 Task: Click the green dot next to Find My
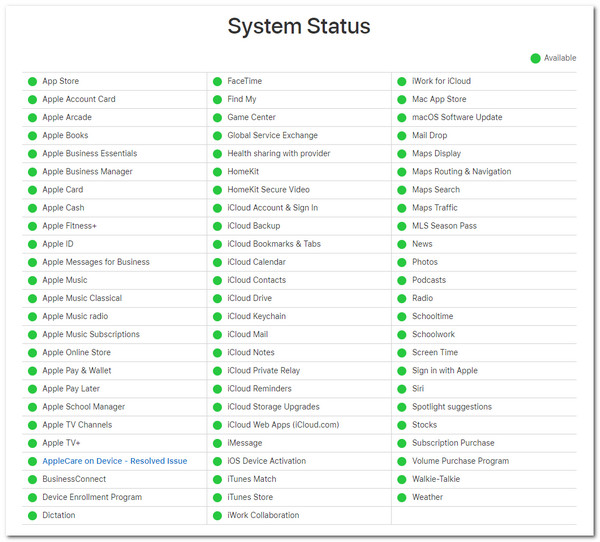[217, 100]
